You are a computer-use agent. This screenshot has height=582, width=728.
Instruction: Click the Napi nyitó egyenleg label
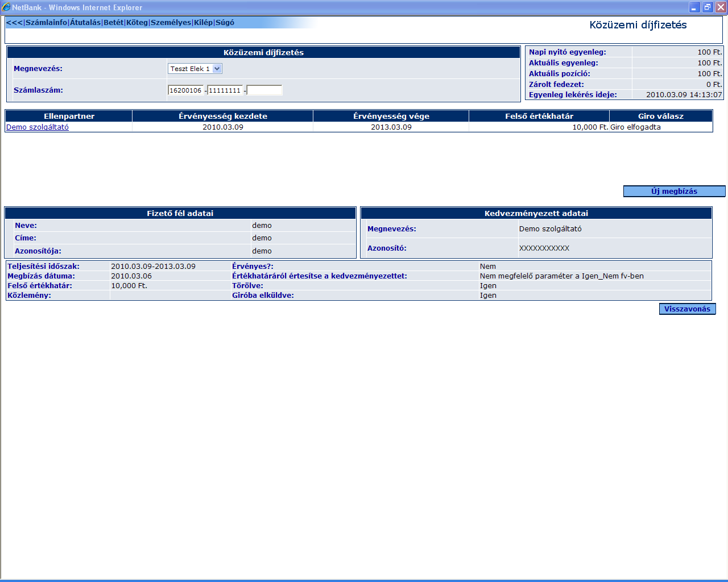point(568,52)
